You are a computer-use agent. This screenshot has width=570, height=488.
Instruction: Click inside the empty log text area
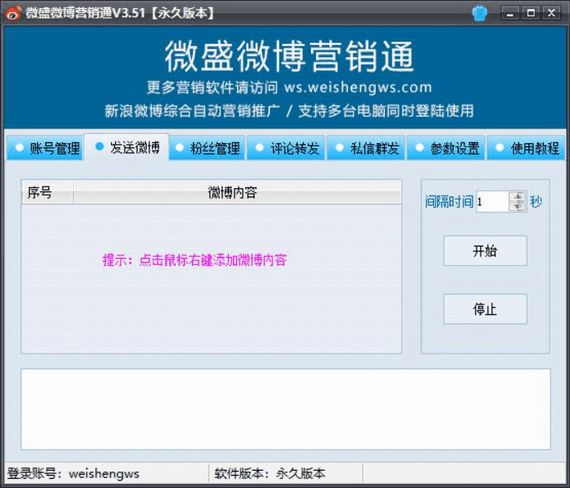pos(286,409)
